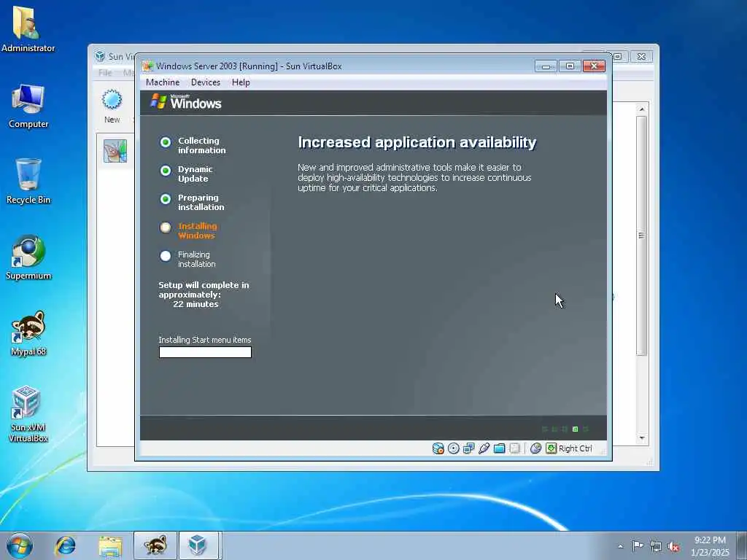This screenshot has height=560, width=747.
Task: Click the hard disk activity indicator icon
Action: (438, 448)
